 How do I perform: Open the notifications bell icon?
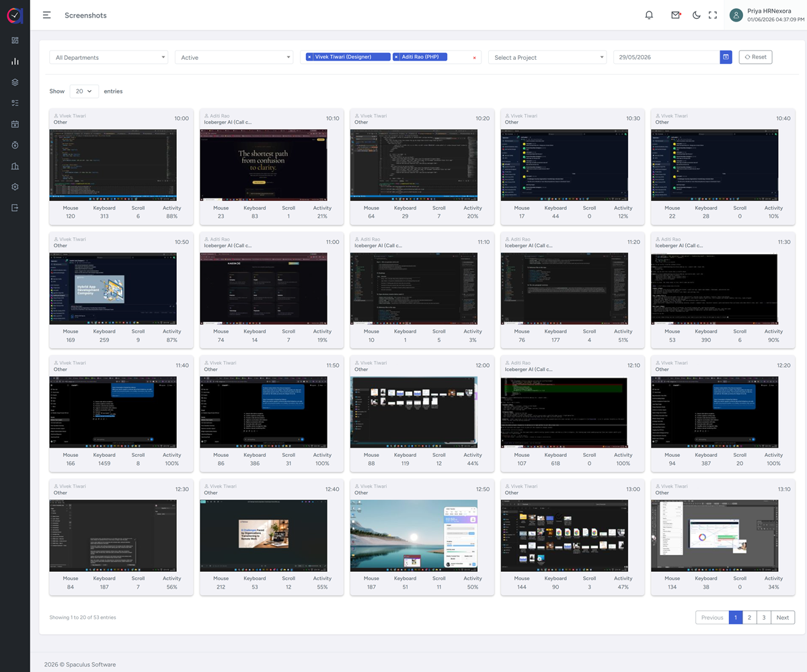tap(649, 15)
